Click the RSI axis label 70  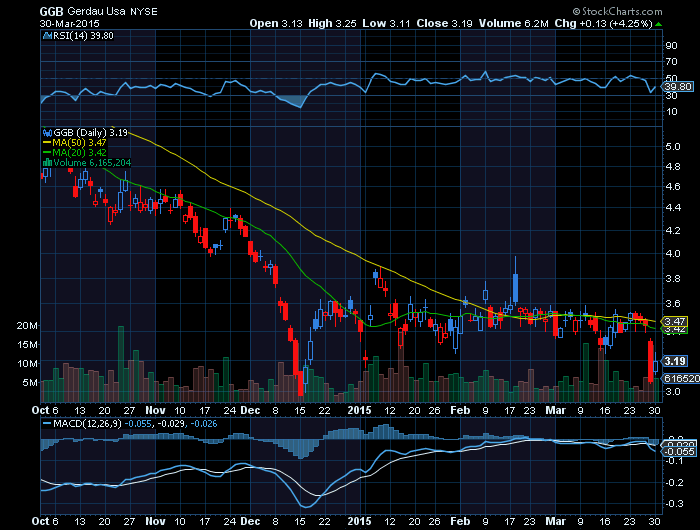pos(671,62)
